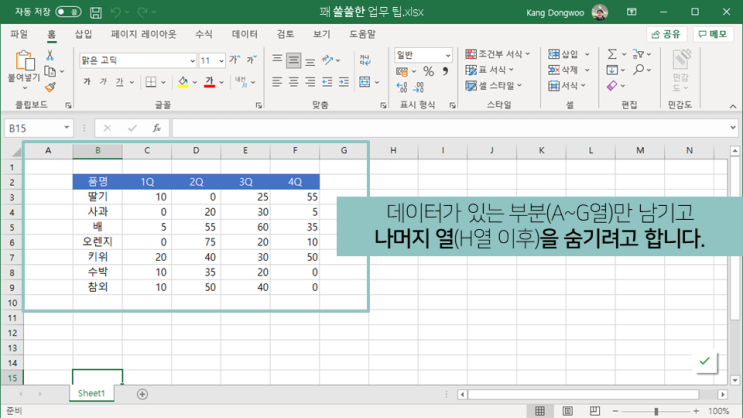This screenshot has width=743, height=418.
Task: Click the find and select magnifier icon
Action: tap(639, 70)
